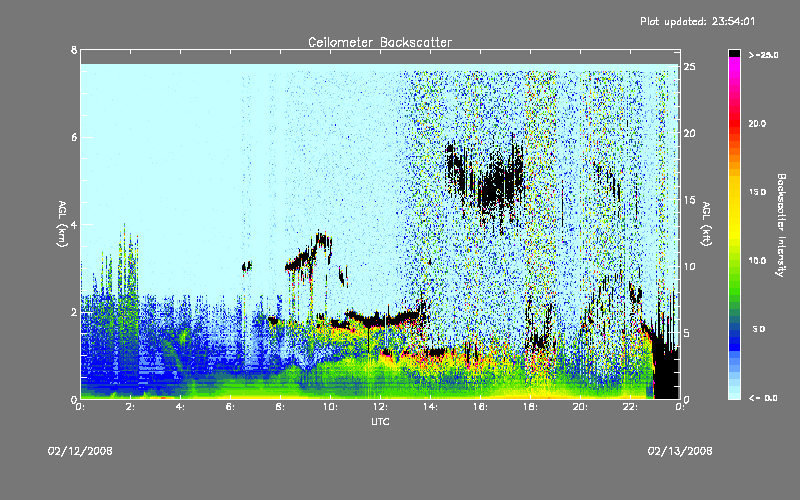The width and height of the screenshot is (800, 500).
Task: Select the start date 02/12/2008 label
Action: pyautogui.click(x=80, y=451)
